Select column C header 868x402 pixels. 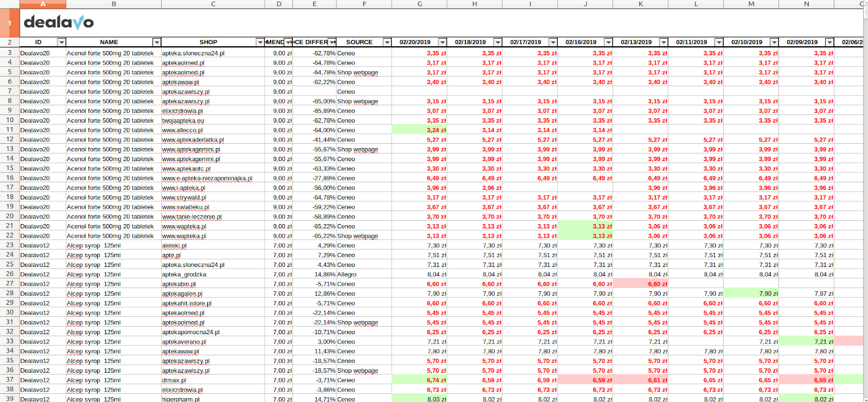coord(213,4)
